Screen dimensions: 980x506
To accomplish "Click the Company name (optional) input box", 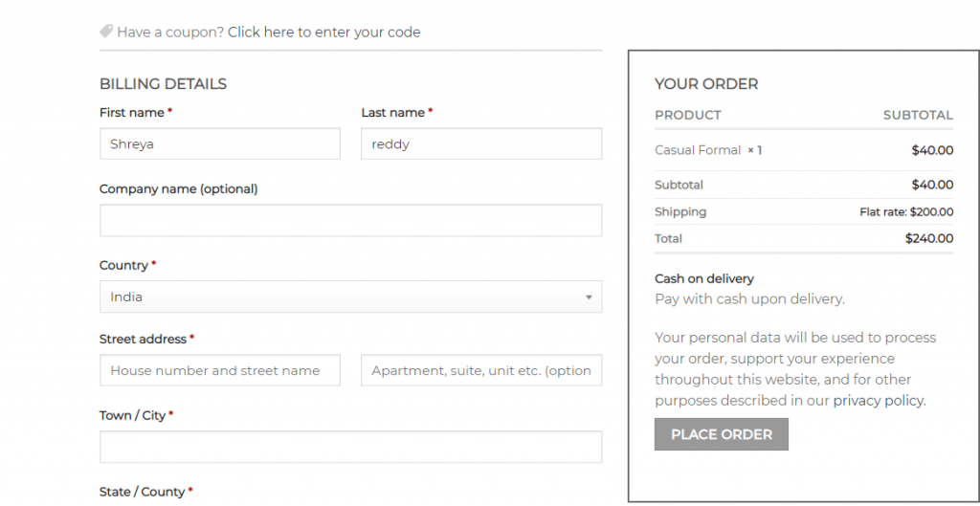I will [x=350, y=220].
